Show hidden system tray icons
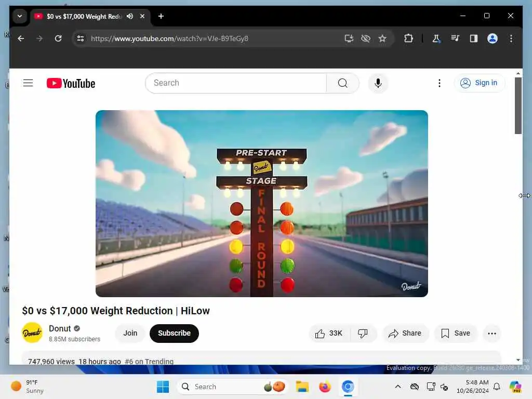This screenshot has height=399, width=532. pos(397,387)
